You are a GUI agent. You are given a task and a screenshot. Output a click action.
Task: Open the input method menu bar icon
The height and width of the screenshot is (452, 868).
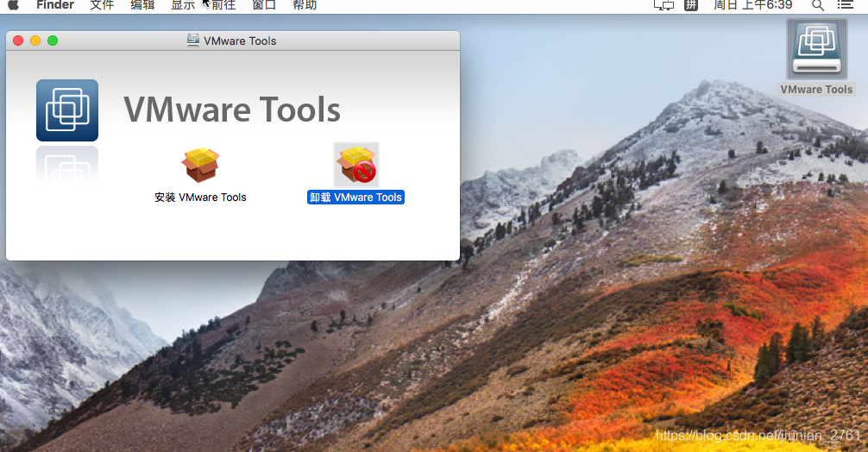[x=691, y=5]
